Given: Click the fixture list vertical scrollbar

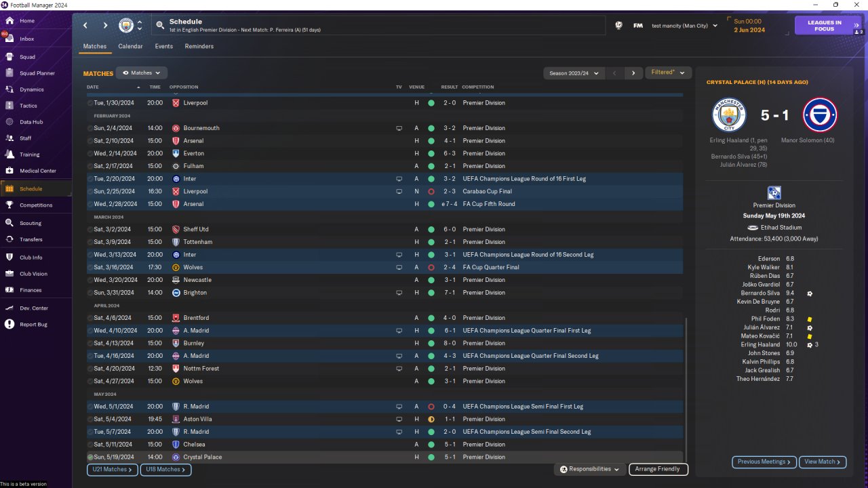Looking at the screenshot, I should click(686, 390).
